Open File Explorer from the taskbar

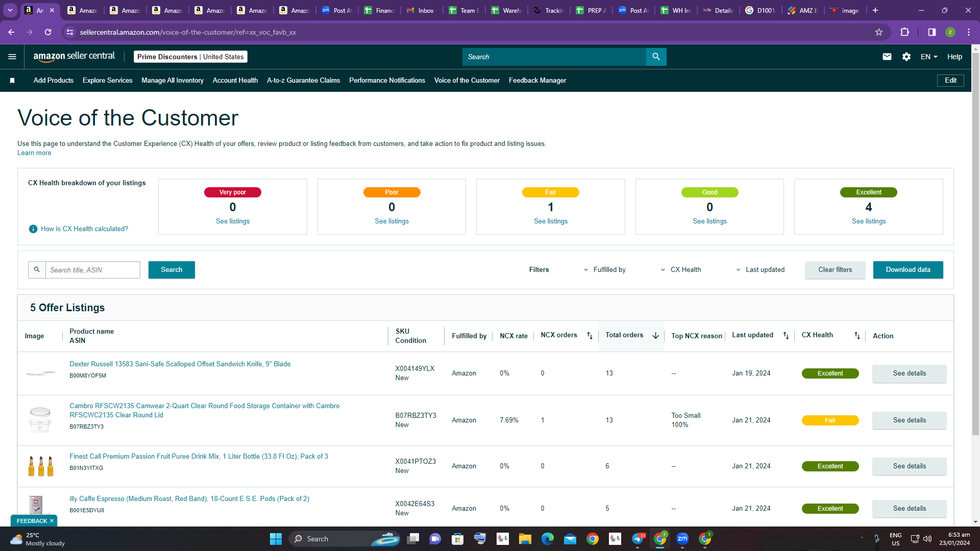(525, 539)
